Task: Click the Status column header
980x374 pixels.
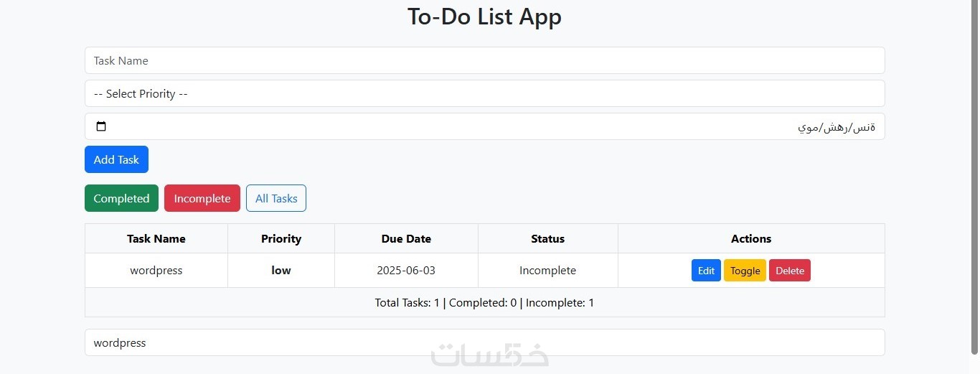Action: click(547, 239)
